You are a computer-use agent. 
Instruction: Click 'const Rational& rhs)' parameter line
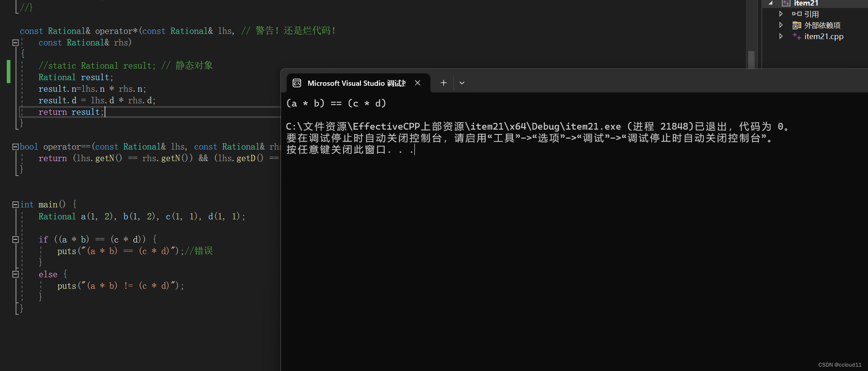tap(85, 43)
